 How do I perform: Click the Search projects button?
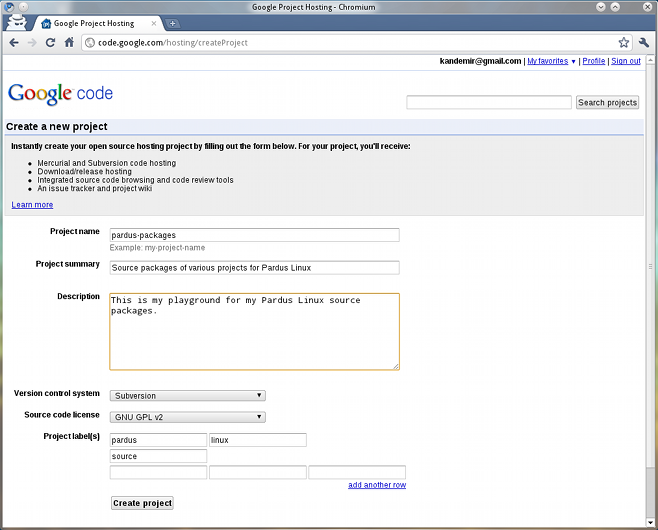tap(607, 102)
